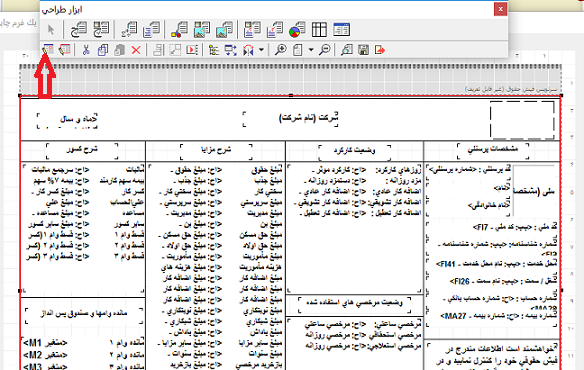Zoom in with magnifier plus icon
The width and height of the screenshot is (584, 370).
point(280,50)
